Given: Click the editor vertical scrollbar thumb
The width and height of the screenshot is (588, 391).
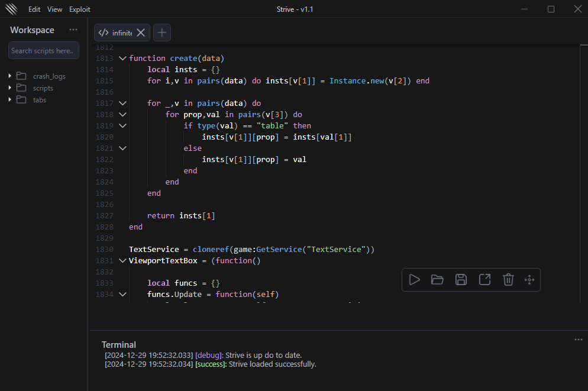Looking at the screenshot, I should tap(584, 46).
